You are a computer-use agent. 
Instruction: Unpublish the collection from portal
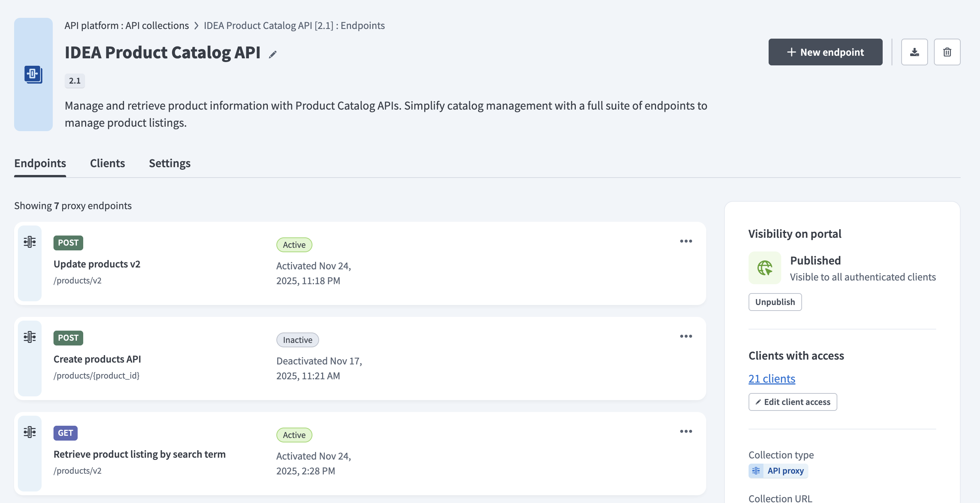775,302
